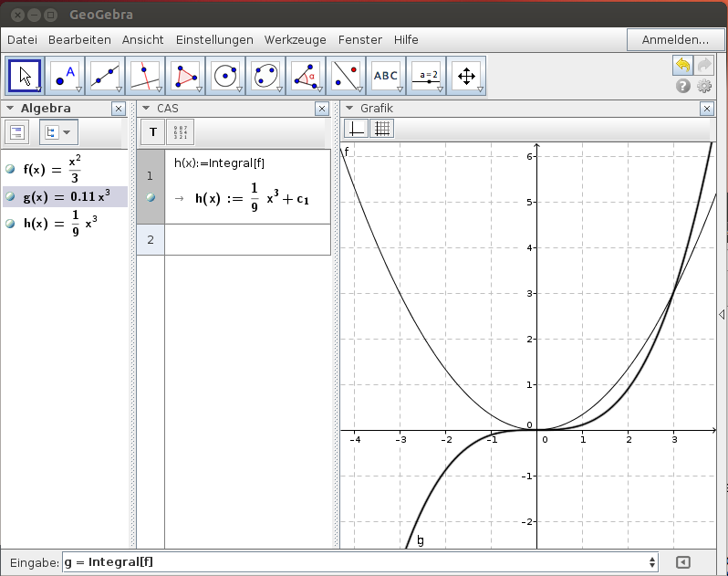Select the Line through two points tool
Screen dimensions: 728x576
pos(105,76)
